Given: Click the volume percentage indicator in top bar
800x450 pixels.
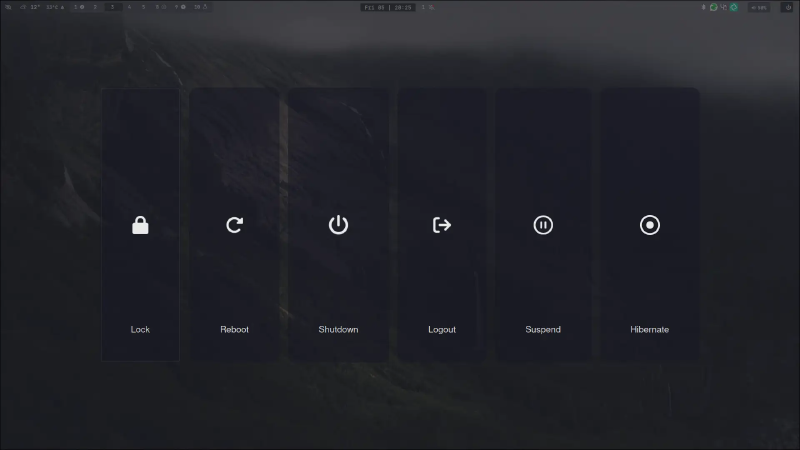Looking at the screenshot, I should click(759, 7).
